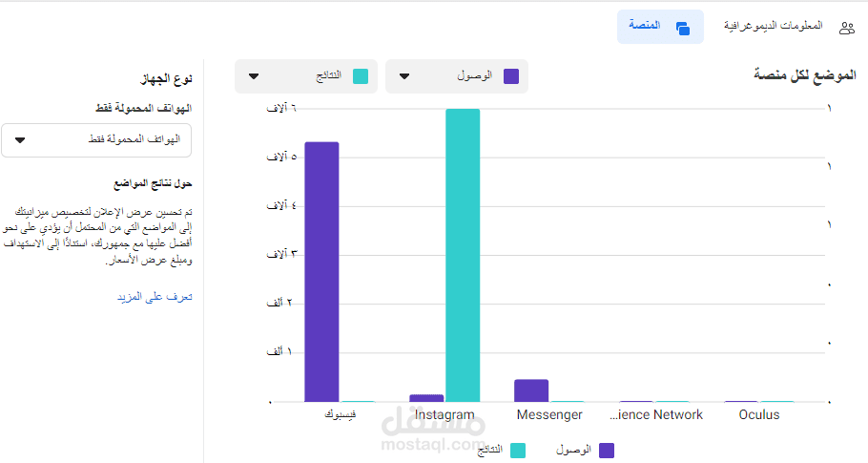Open the device type dropdown الهواتف المحمولة فقط
This screenshot has width=868, height=463.
pos(96,140)
